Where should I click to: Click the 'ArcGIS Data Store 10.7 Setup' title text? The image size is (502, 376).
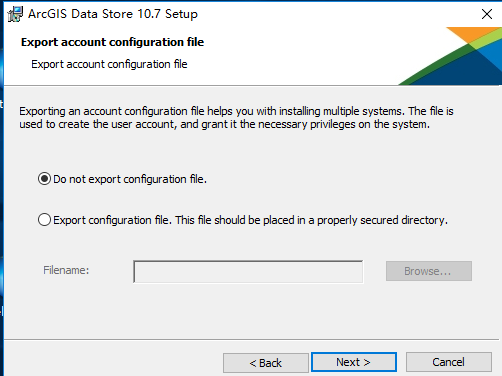click(113, 14)
